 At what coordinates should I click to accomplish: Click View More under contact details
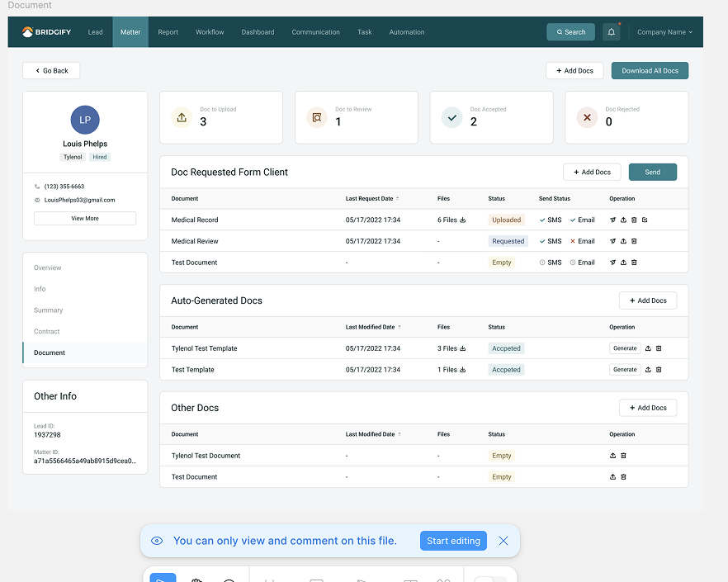point(85,218)
